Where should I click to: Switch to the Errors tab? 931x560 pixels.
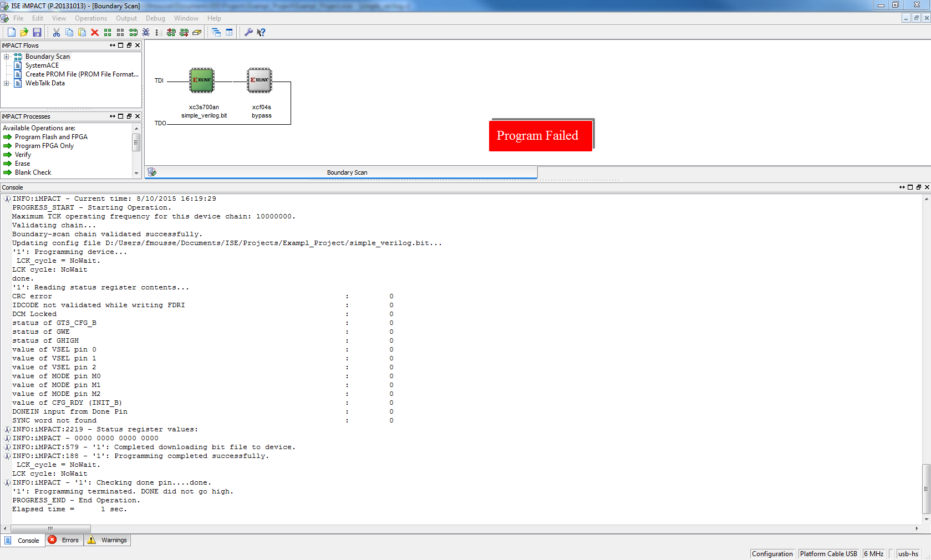click(64, 540)
